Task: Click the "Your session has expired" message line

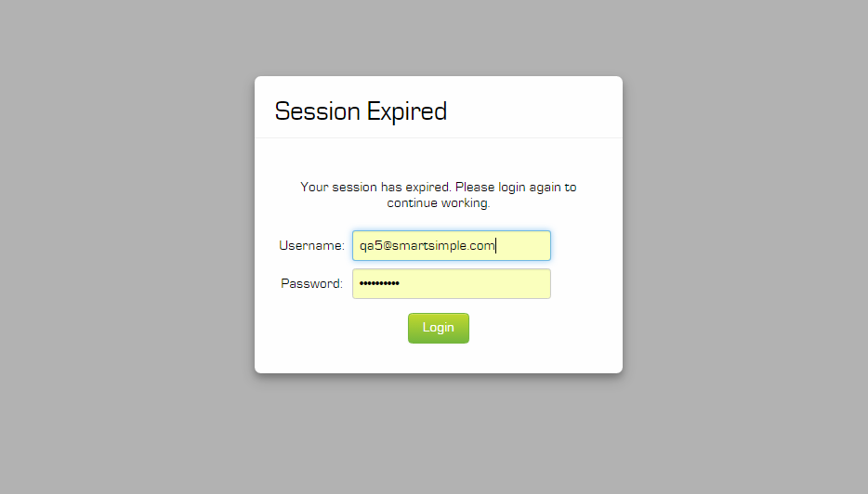Action: tap(438, 188)
